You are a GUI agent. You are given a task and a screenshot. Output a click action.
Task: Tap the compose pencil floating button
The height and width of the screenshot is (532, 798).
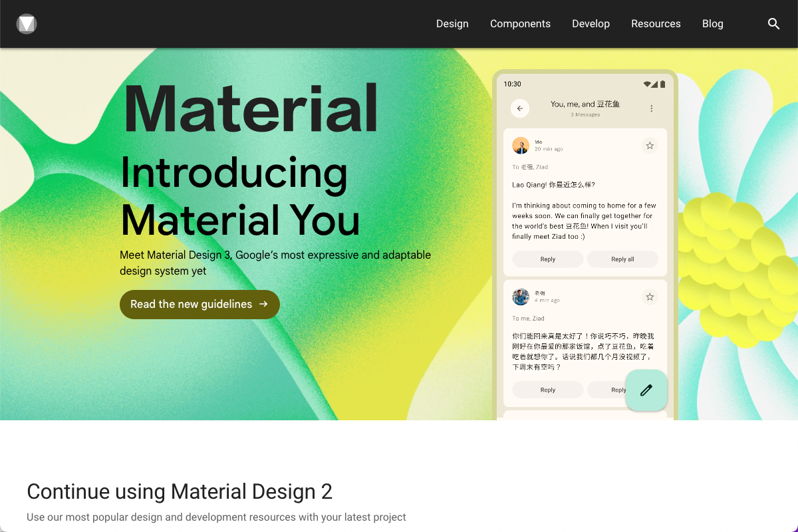[646, 390]
